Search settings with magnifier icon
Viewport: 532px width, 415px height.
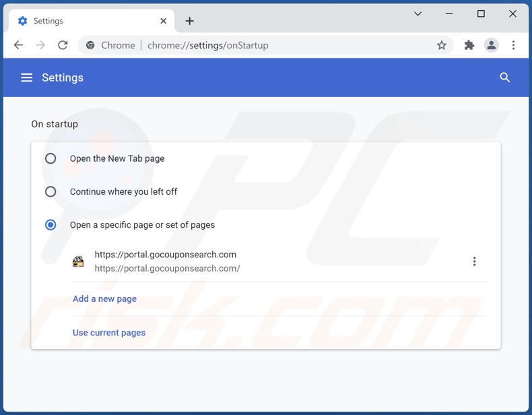pos(505,77)
